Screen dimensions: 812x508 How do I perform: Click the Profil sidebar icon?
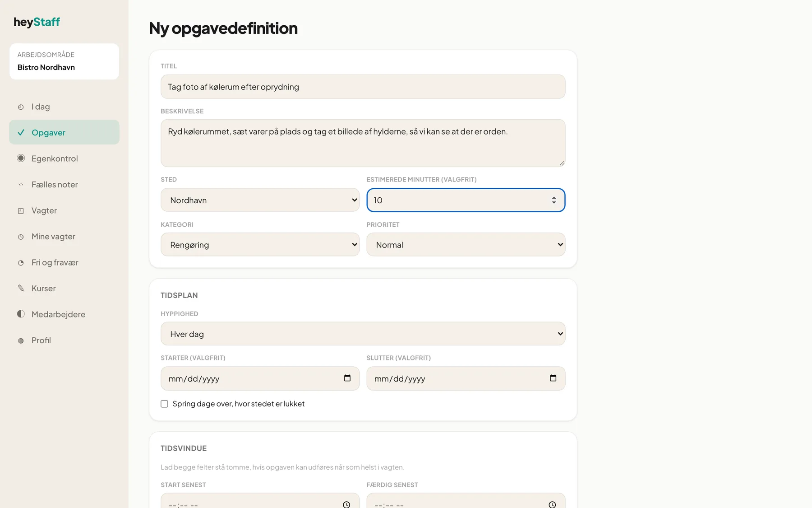point(21,340)
